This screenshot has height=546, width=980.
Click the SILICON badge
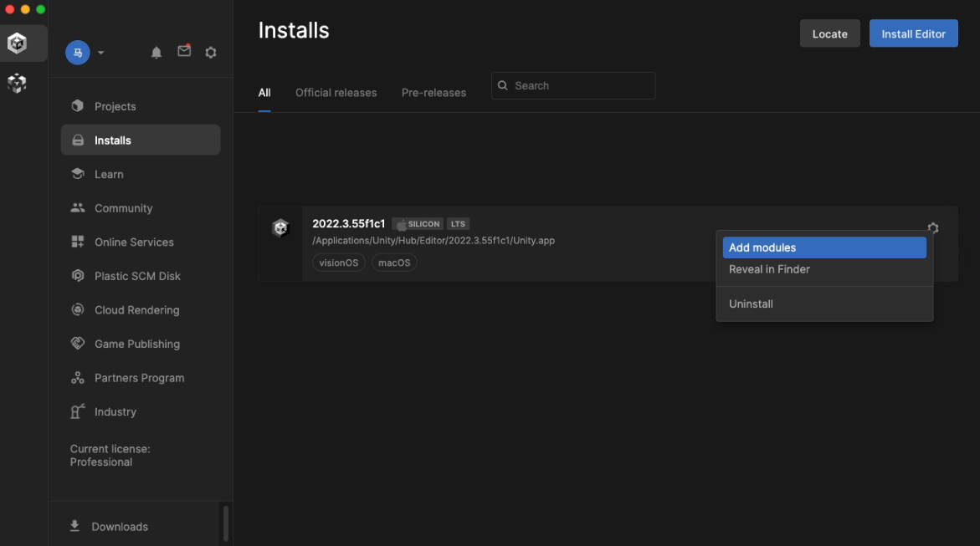(x=418, y=223)
